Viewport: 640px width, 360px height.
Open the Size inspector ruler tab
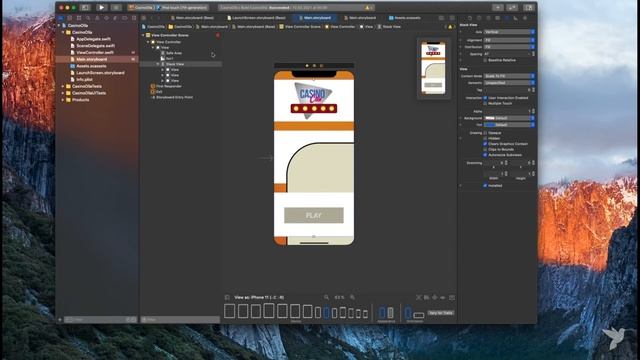(x=516, y=18)
